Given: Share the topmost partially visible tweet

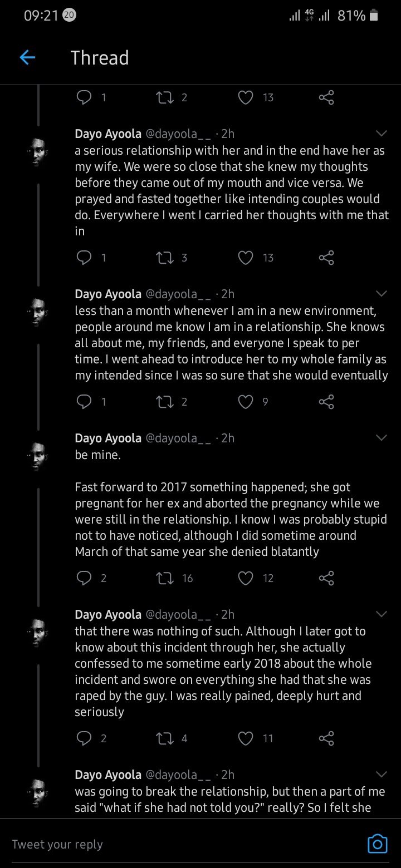Looking at the screenshot, I should pyautogui.click(x=326, y=97).
